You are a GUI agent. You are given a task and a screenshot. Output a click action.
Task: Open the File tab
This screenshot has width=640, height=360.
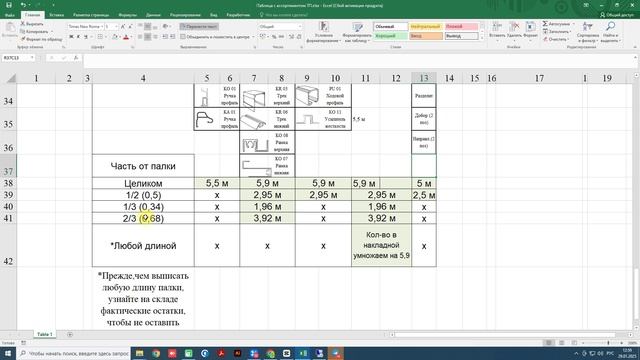click(x=9, y=15)
